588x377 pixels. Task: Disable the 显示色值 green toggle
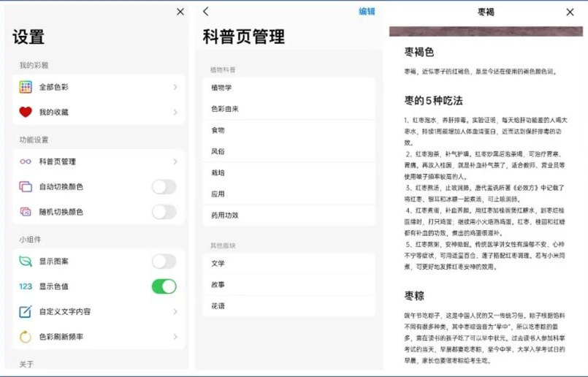[164, 286]
